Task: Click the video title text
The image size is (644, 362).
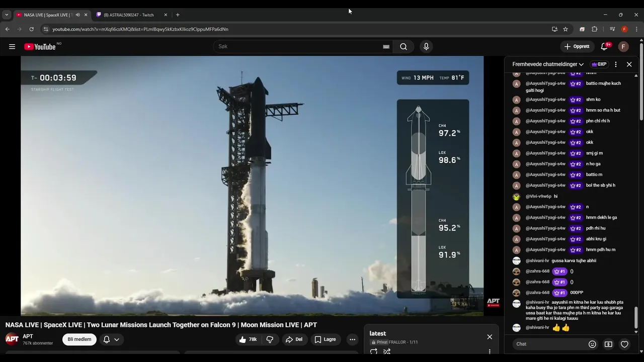Action: [161, 325]
